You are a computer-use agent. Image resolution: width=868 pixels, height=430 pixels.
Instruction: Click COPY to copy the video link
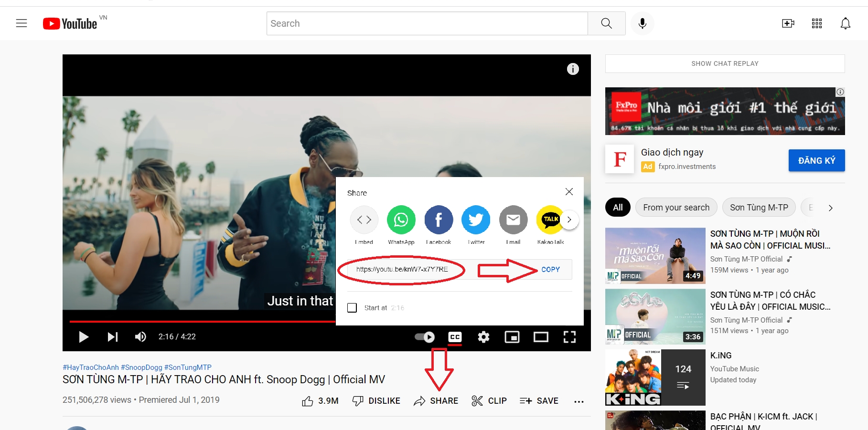[x=550, y=270]
